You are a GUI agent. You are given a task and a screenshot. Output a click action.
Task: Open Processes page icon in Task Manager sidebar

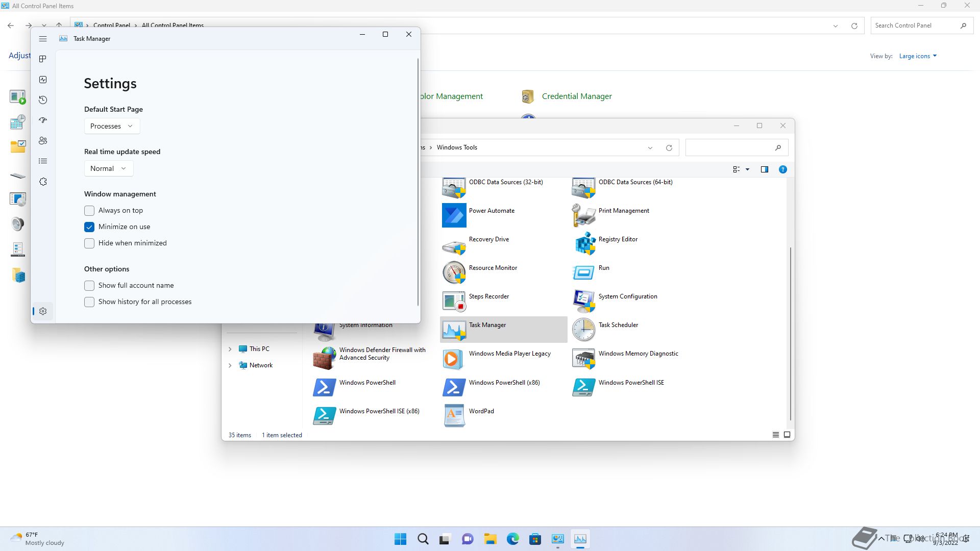(43, 59)
